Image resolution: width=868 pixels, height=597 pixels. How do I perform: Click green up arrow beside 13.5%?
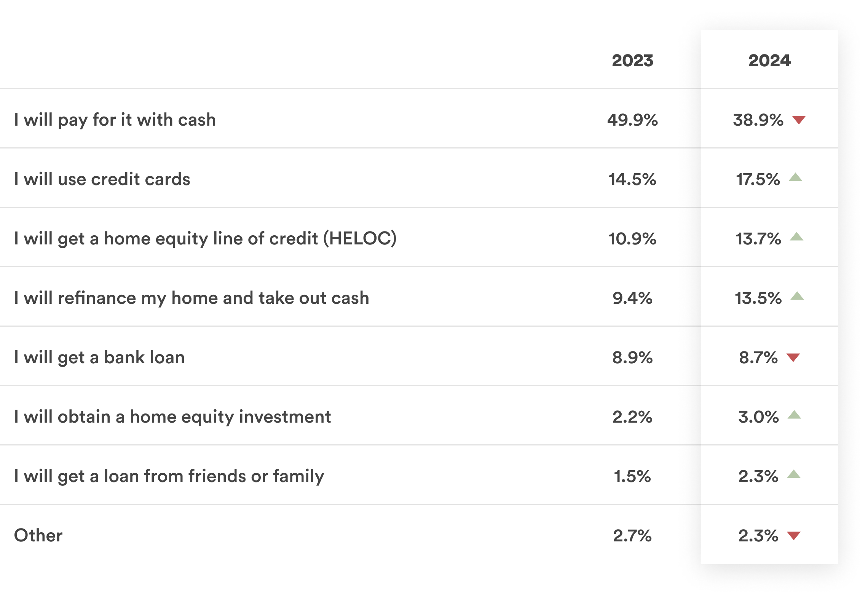pyautogui.click(x=797, y=296)
